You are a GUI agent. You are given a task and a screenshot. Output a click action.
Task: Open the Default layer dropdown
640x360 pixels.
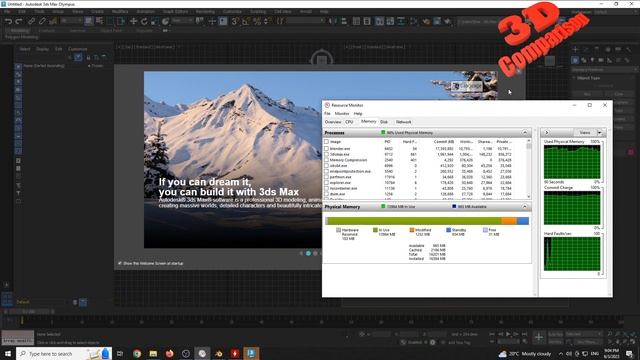click(41, 302)
